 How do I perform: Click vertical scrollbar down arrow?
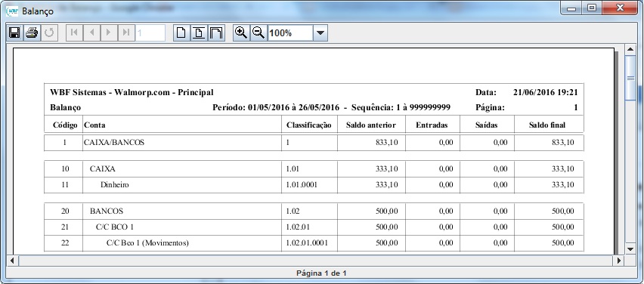[x=630, y=248]
